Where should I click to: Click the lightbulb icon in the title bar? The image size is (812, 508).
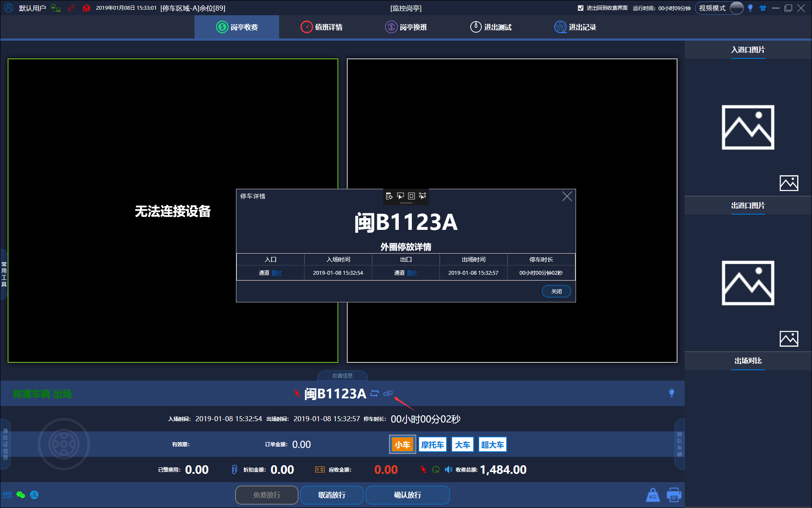coord(750,8)
